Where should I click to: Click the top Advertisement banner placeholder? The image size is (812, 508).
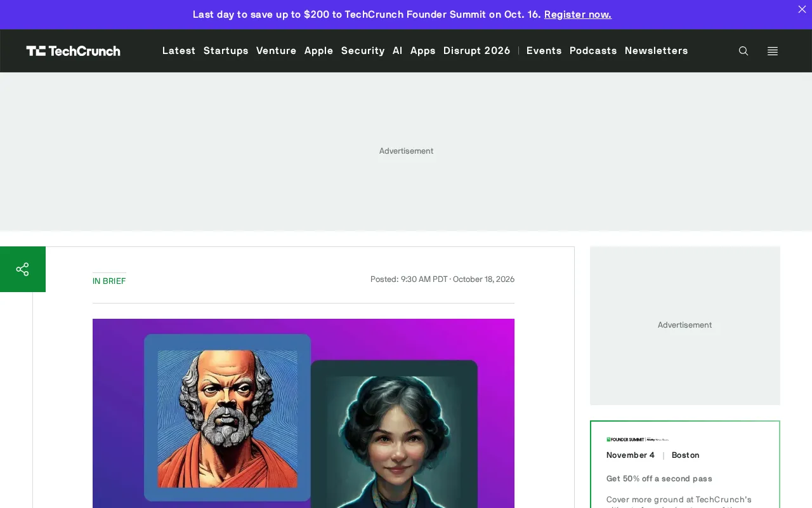point(406,151)
